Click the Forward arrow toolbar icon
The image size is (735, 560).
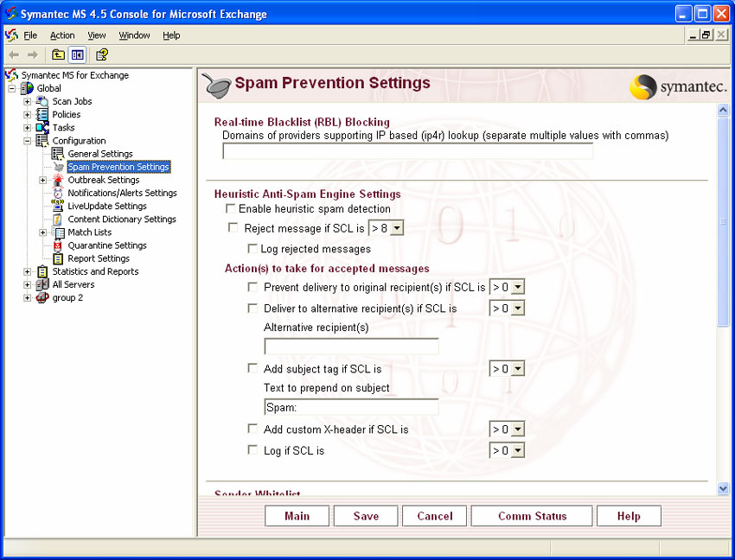click(x=32, y=54)
